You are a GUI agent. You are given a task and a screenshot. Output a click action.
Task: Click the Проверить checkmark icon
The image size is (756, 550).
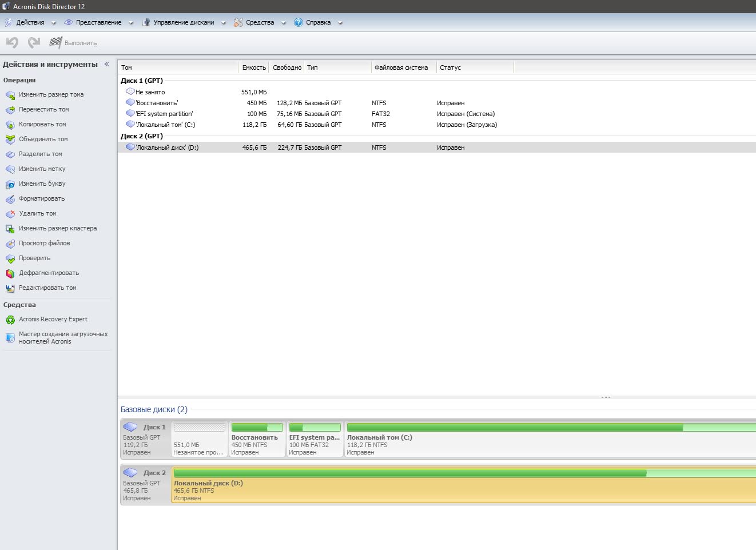pyautogui.click(x=10, y=258)
